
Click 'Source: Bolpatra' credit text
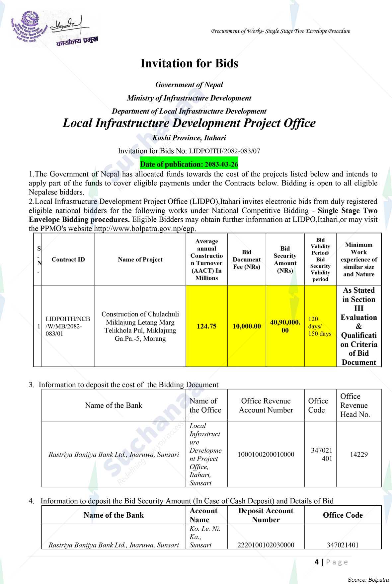(x=368, y=580)
